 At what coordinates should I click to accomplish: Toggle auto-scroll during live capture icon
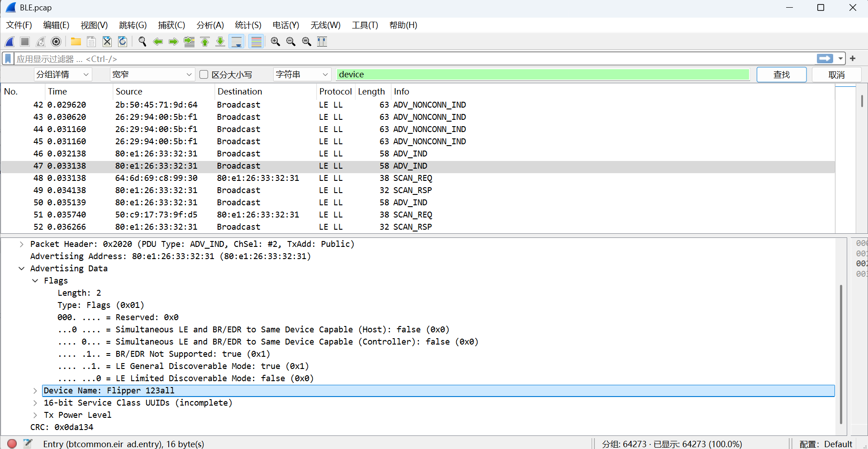(x=237, y=42)
